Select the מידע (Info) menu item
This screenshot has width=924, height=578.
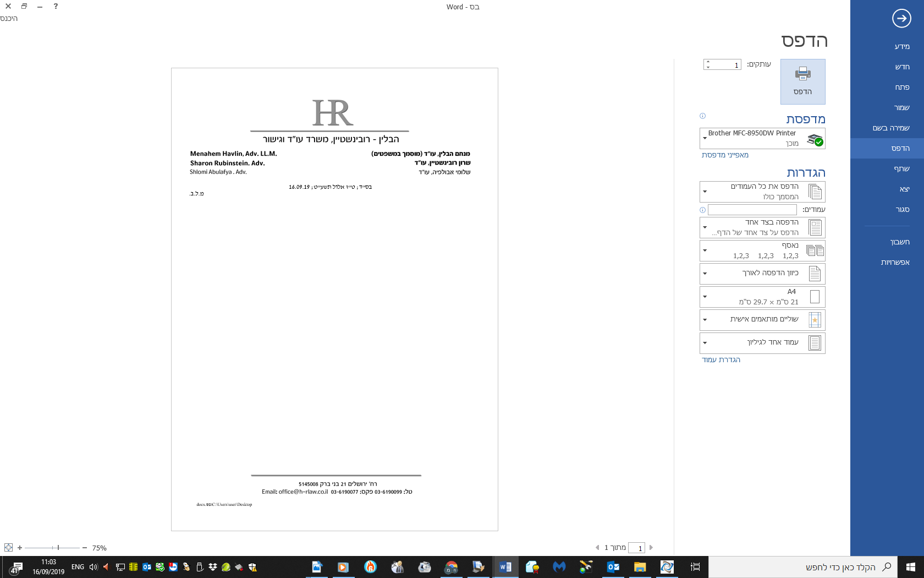point(887,47)
